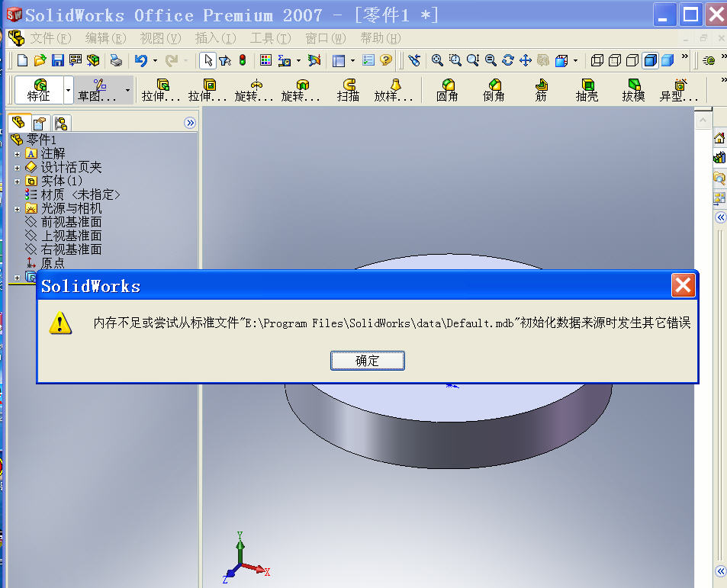
Task: Expand FeatureManager panel with » arrow
Action: click(190, 123)
